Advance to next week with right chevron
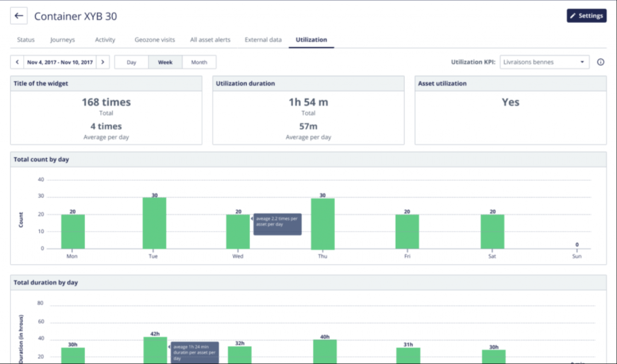The width and height of the screenshot is (617, 364). pyautogui.click(x=102, y=62)
